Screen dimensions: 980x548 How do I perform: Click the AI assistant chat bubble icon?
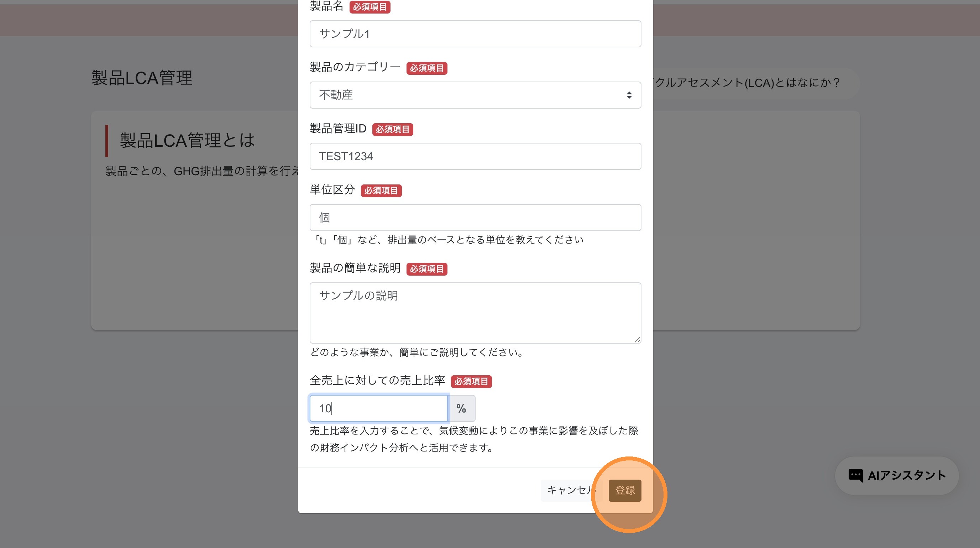(855, 475)
